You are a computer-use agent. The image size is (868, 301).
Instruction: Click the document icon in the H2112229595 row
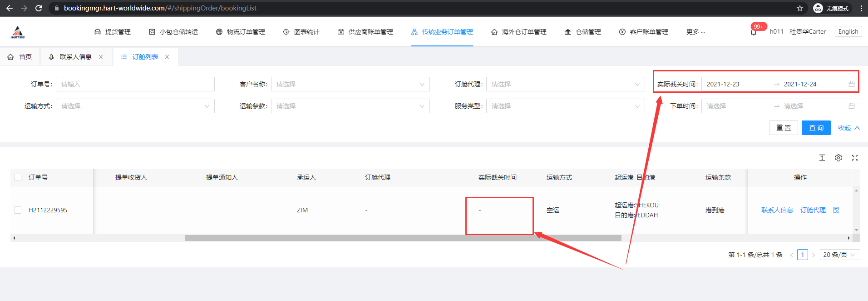pyautogui.click(x=836, y=210)
